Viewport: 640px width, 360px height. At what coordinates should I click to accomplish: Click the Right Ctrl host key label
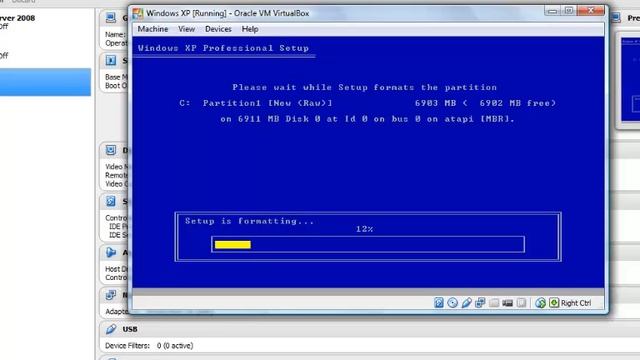click(x=576, y=303)
